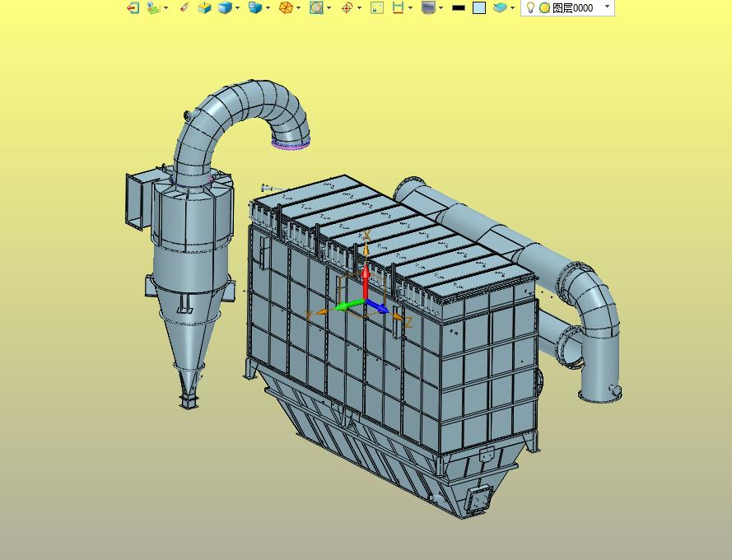
Task: Expand the layers icon dropdown arrow
Action: tap(513, 7)
